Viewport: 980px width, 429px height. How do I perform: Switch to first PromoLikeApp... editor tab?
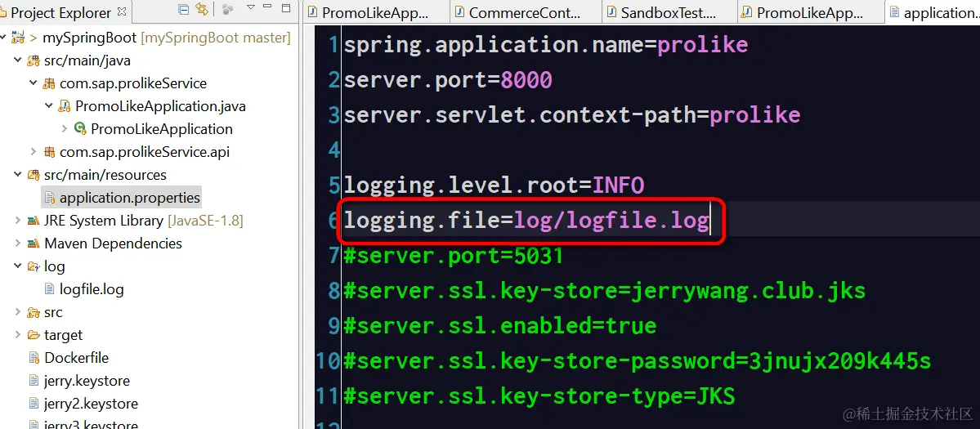pyautogui.click(x=376, y=12)
